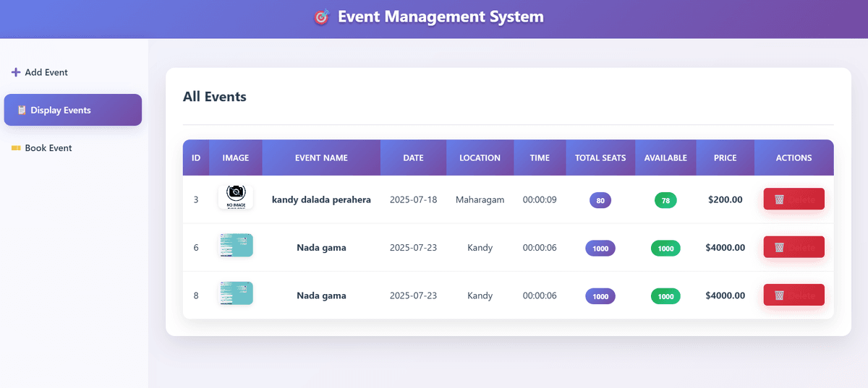Click the date 2025-07-23 in row 6
Screen dimensions: 868x388
pos(414,247)
